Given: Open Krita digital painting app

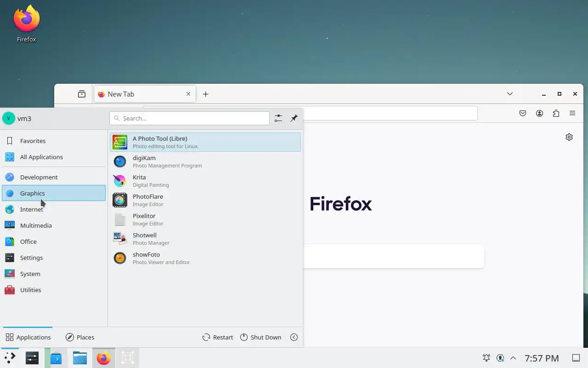Looking at the screenshot, I should [205, 181].
